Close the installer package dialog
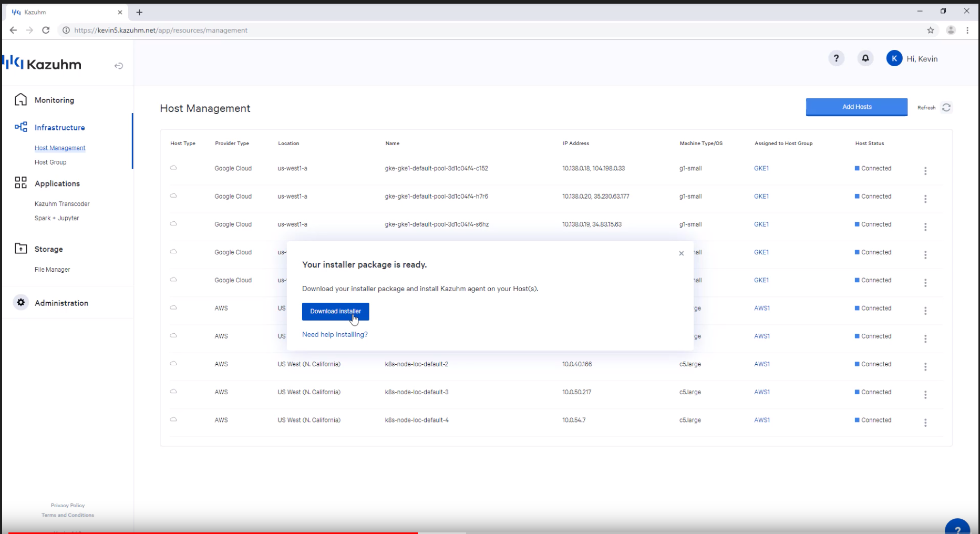 point(681,253)
